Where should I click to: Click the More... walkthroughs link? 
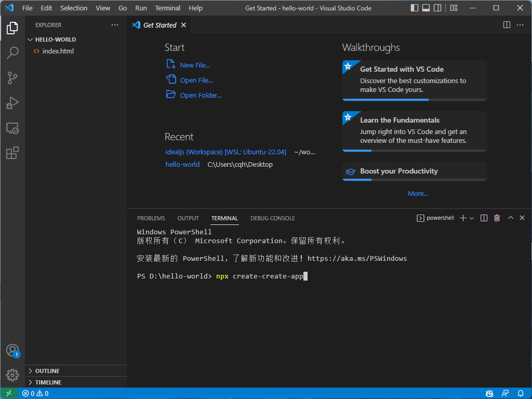[418, 194]
